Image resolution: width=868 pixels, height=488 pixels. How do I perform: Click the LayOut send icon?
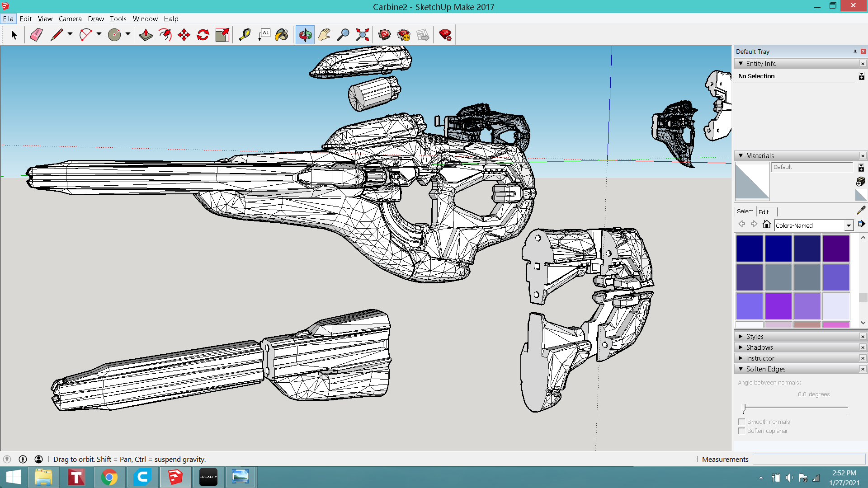pos(423,35)
